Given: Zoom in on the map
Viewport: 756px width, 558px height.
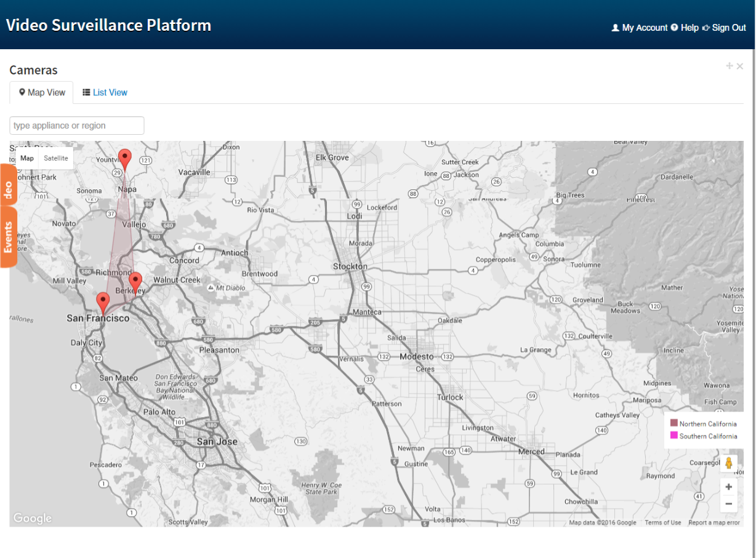Looking at the screenshot, I should tap(728, 487).
